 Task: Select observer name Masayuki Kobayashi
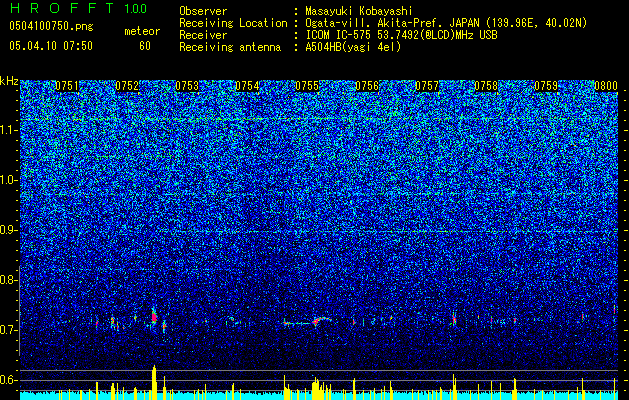tap(359, 11)
